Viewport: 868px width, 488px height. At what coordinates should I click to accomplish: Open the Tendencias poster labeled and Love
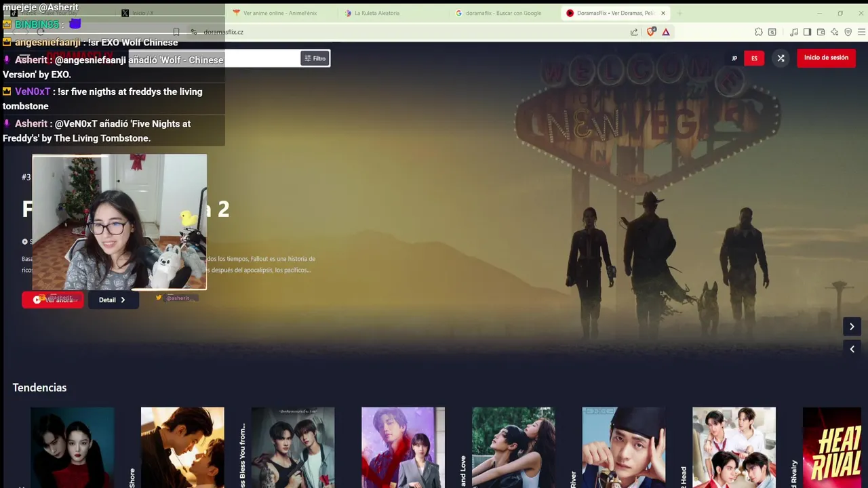coord(513,447)
